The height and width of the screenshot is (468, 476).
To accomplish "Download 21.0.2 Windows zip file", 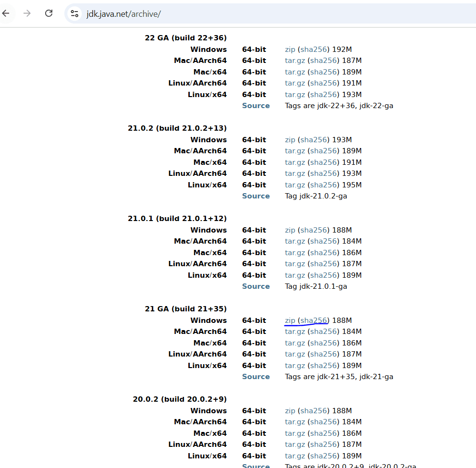I will [290, 140].
